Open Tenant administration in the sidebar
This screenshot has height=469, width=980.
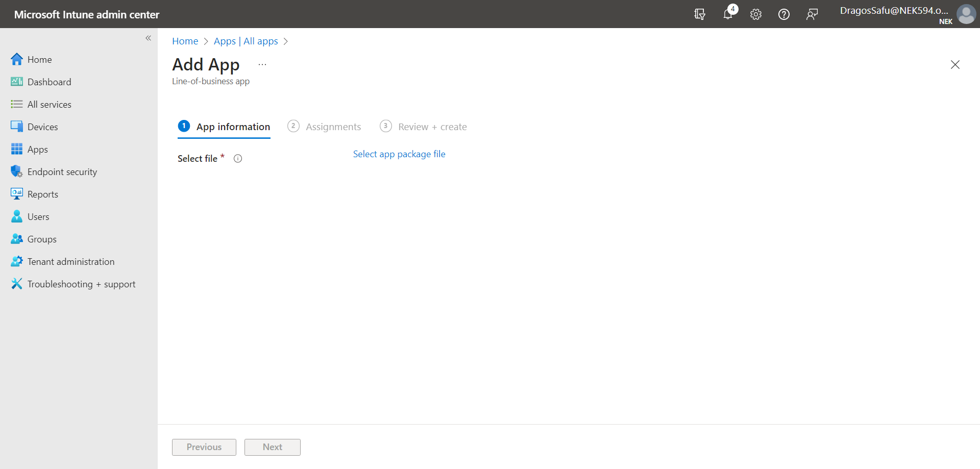click(71, 262)
